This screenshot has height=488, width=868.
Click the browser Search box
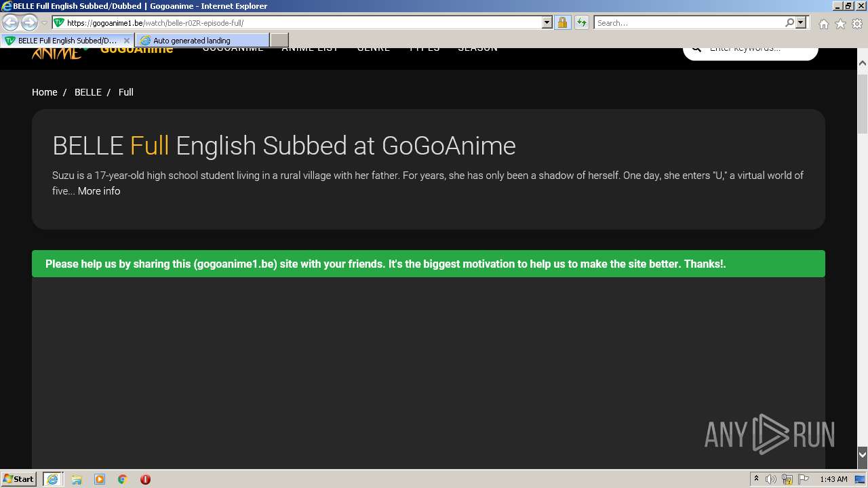(688, 22)
